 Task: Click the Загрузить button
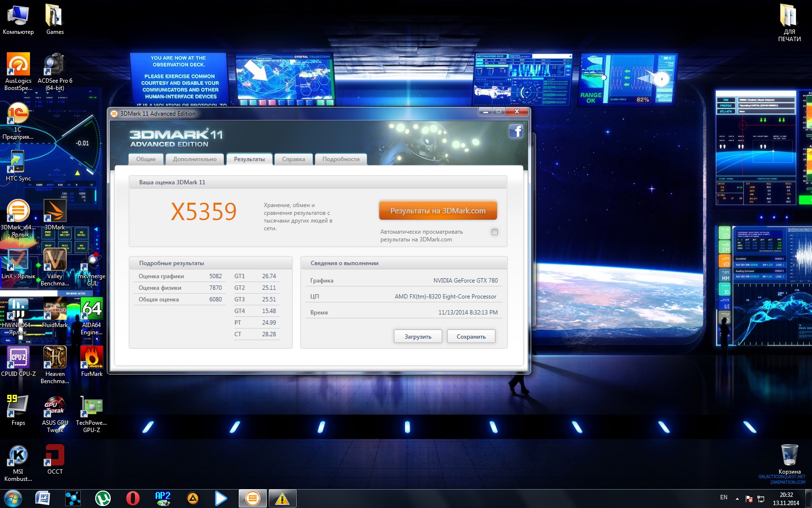click(418, 337)
